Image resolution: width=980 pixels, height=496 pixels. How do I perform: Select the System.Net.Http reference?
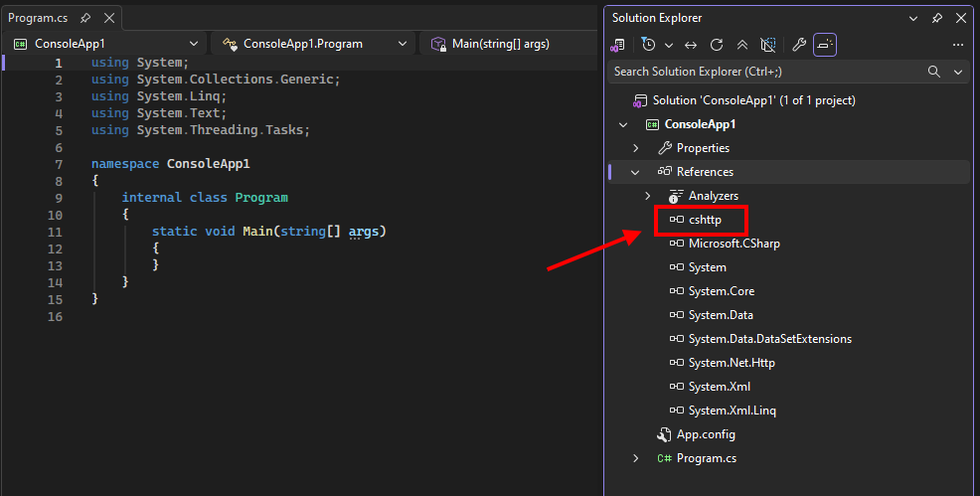pyautogui.click(x=732, y=363)
